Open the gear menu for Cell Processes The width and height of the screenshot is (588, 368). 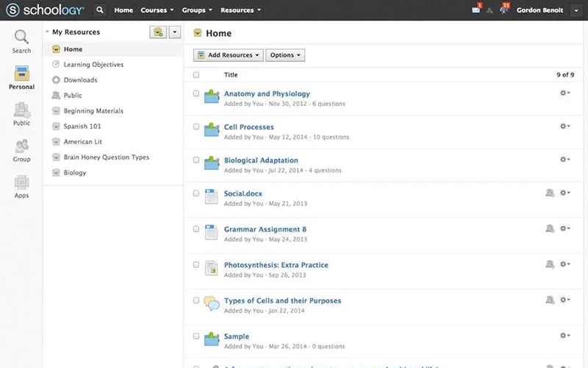(564, 126)
